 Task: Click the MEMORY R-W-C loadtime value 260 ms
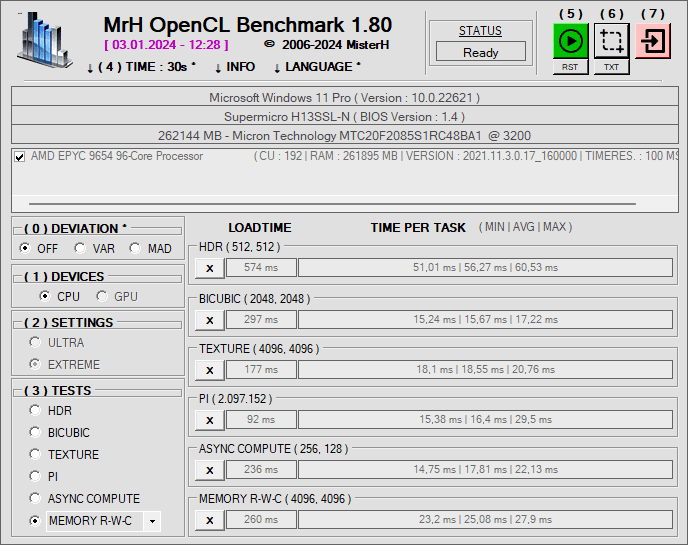pyautogui.click(x=261, y=520)
